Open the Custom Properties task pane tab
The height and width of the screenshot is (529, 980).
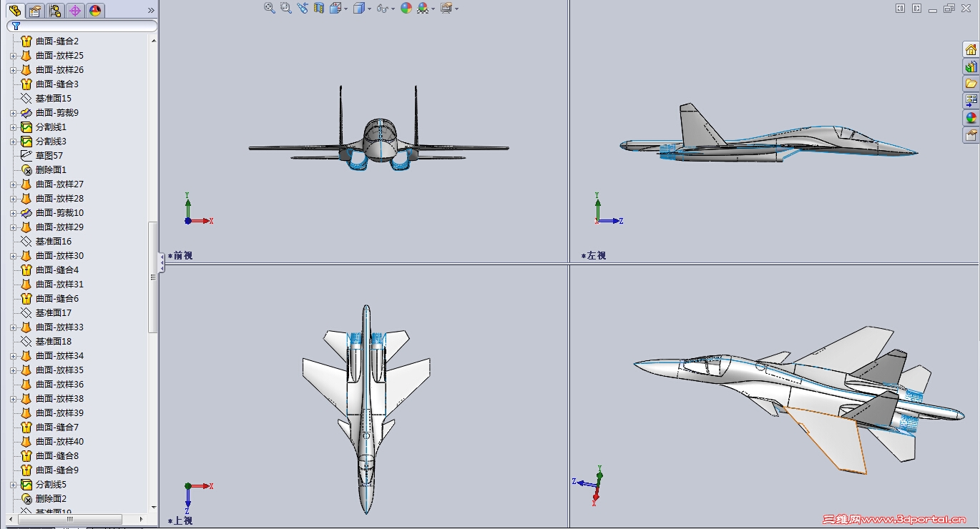pos(971,135)
